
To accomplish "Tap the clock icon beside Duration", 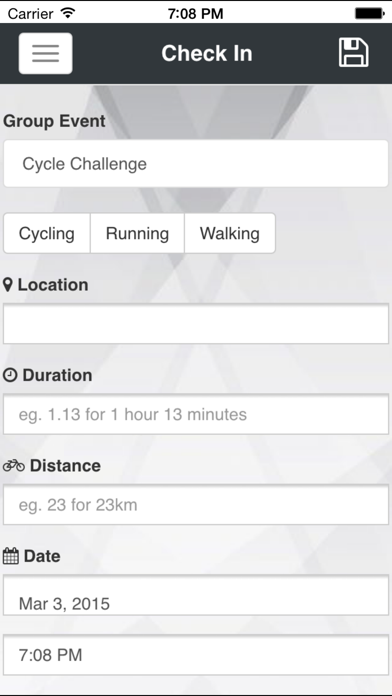I will pos(10,376).
